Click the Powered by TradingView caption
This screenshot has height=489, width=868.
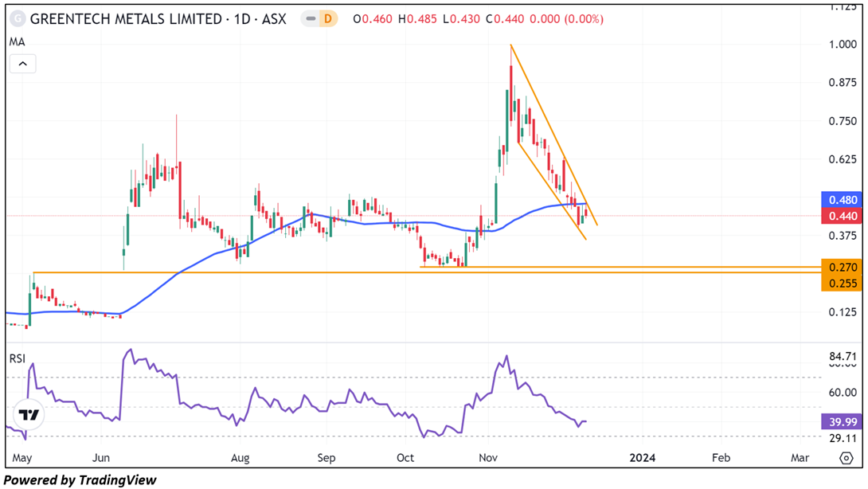coord(80,480)
